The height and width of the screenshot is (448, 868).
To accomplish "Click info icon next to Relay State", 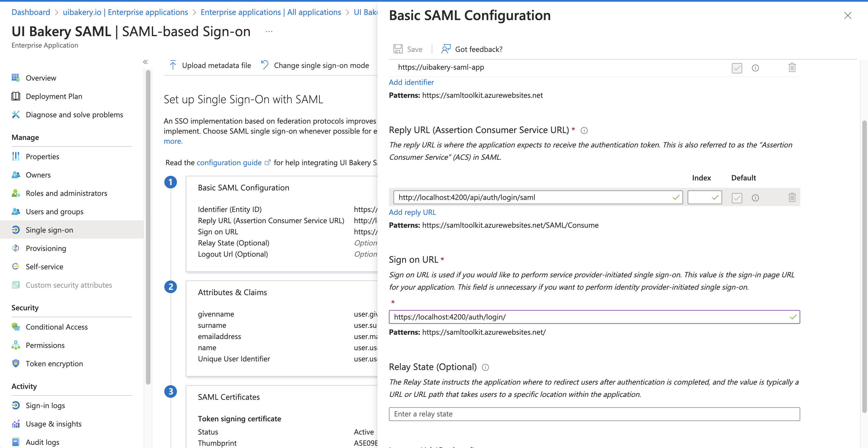I will click(485, 367).
